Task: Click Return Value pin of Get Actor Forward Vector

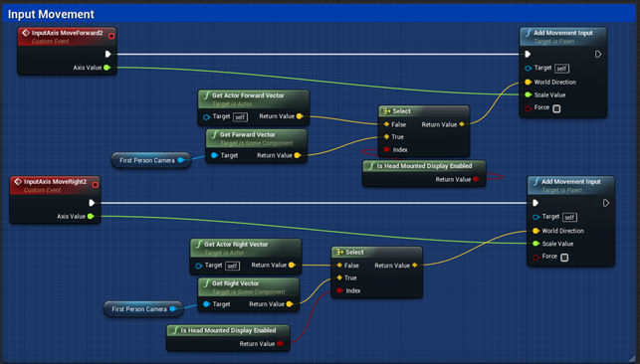Action: coord(300,116)
